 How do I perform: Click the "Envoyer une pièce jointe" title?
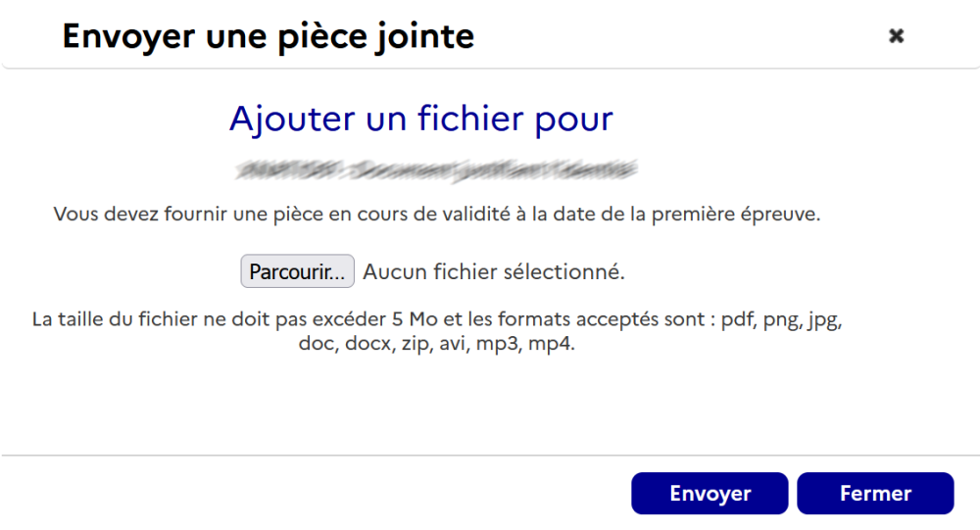click(x=268, y=37)
